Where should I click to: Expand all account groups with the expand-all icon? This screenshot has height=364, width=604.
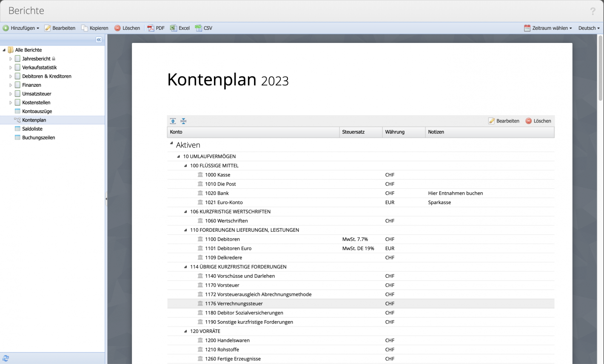(x=173, y=121)
